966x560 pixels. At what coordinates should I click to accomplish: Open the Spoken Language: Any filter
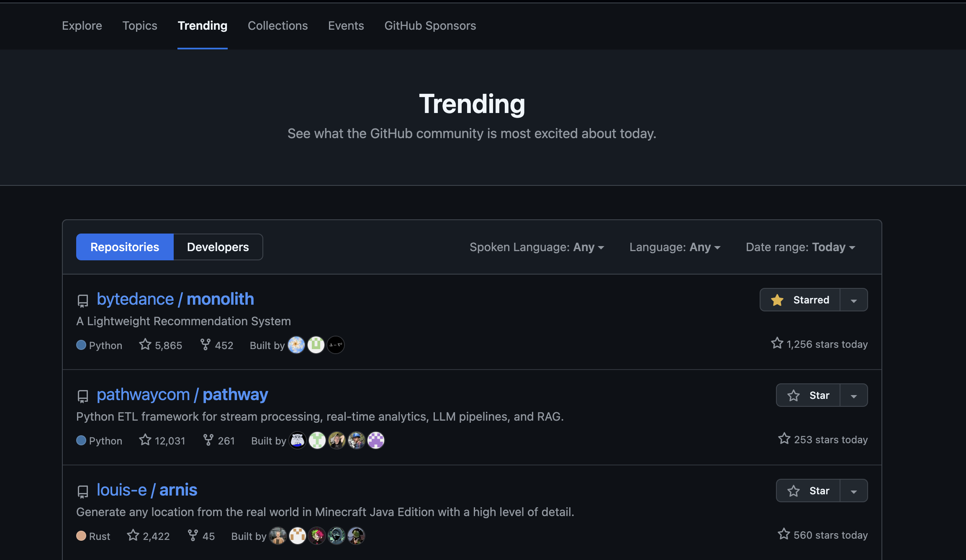pyautogui.click(x=537, y=247)
